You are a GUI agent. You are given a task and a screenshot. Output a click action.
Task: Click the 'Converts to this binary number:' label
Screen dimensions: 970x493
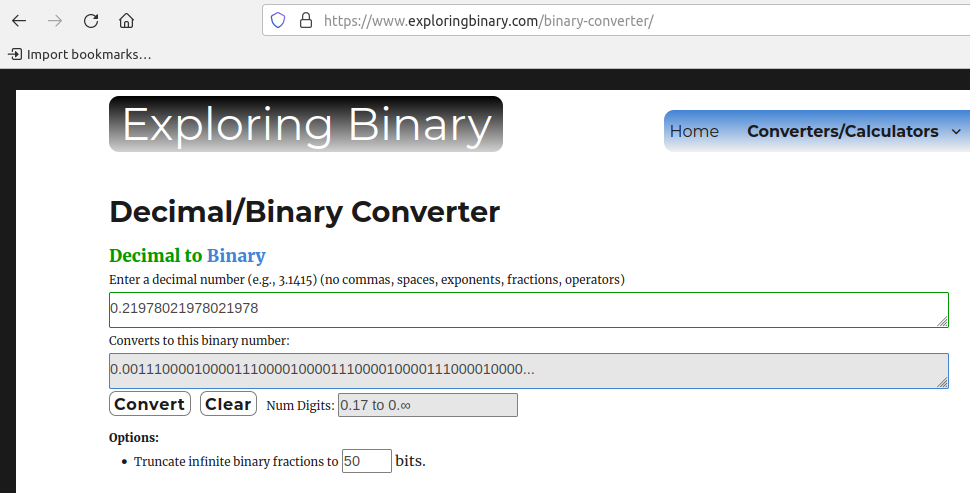pos(199,341)
